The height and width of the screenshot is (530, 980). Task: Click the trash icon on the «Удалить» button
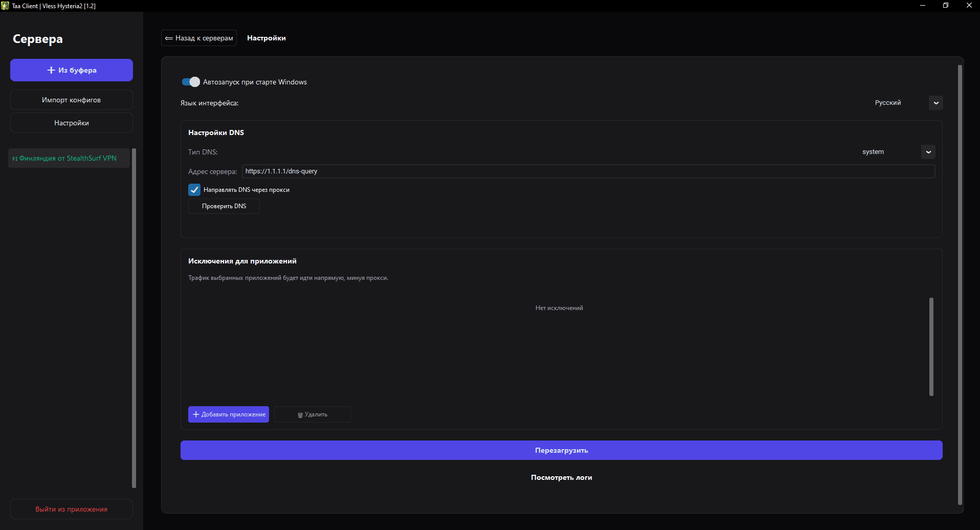pyautogui.click(x=300, y=414)
